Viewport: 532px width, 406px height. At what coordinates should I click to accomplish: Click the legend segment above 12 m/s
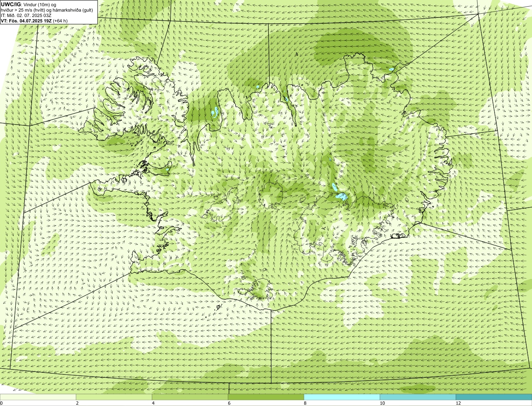click(494, 397)
